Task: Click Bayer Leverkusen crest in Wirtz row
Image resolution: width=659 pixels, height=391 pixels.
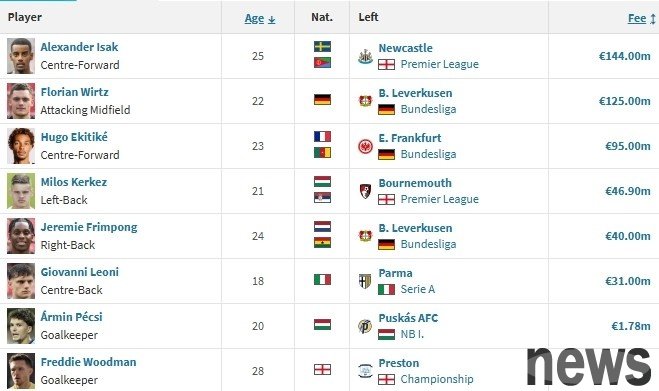Action: point(365,101)
